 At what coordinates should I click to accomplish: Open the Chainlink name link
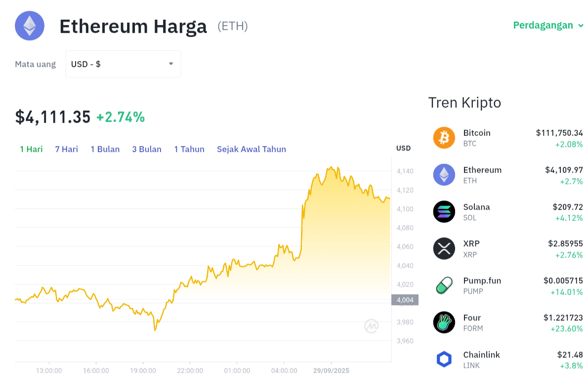tap(481, 355)
